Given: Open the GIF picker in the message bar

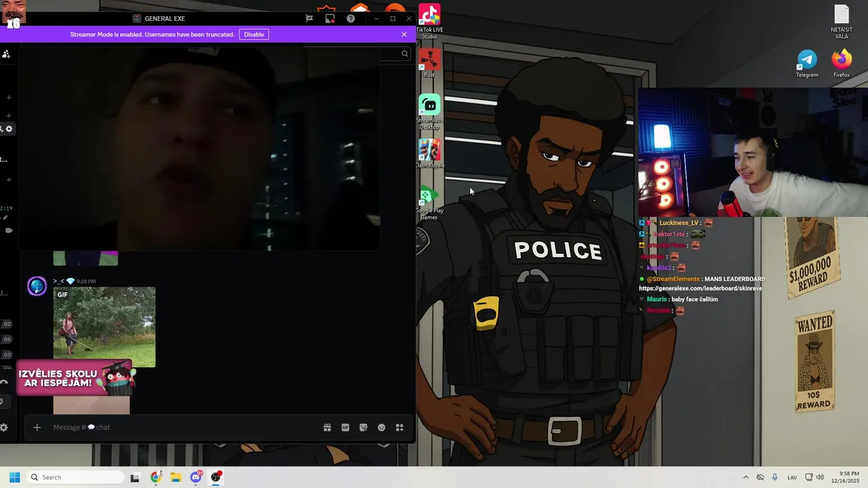Looking at the screenshot, I should [345, 427].
